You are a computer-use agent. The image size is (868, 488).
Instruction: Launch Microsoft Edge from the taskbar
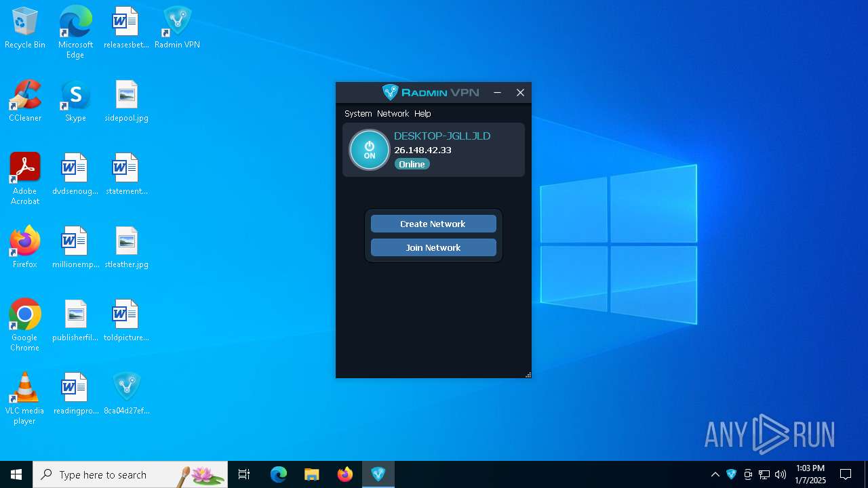(279, 474)
